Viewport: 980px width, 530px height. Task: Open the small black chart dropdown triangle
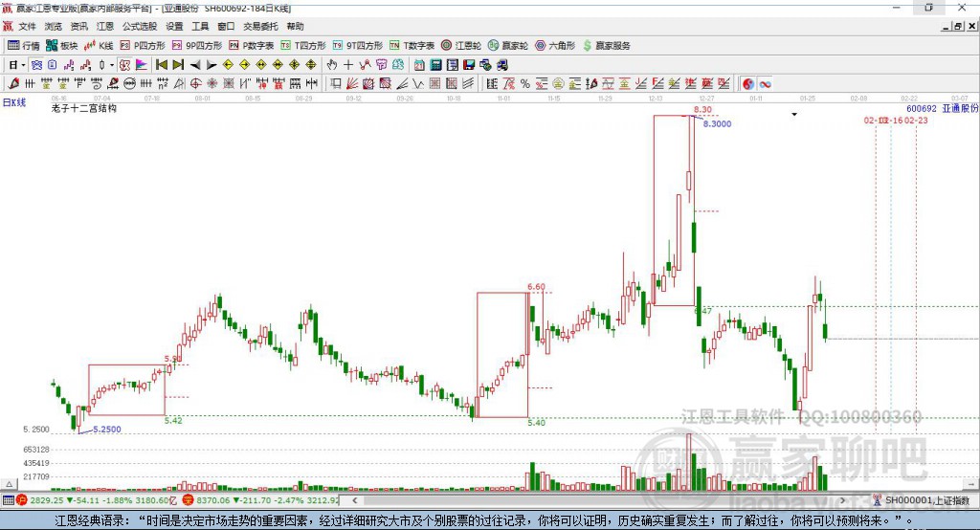(x=794, y=115)
